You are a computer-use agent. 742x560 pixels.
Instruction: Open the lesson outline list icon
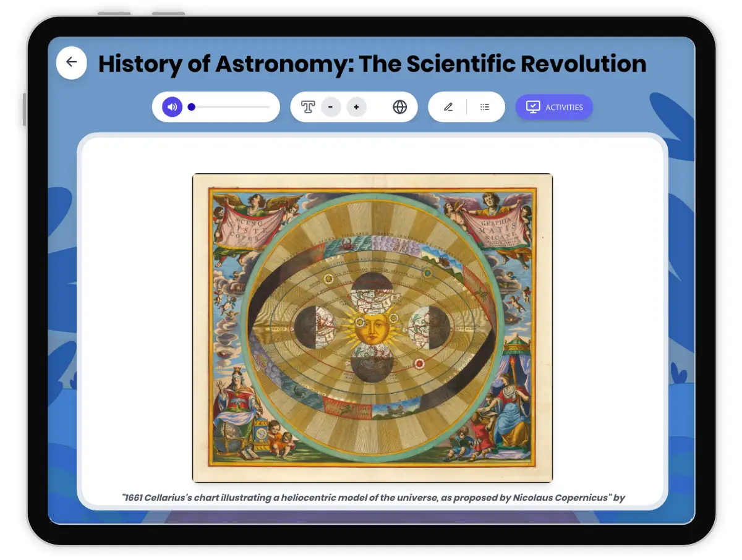(x=485, y=106)
